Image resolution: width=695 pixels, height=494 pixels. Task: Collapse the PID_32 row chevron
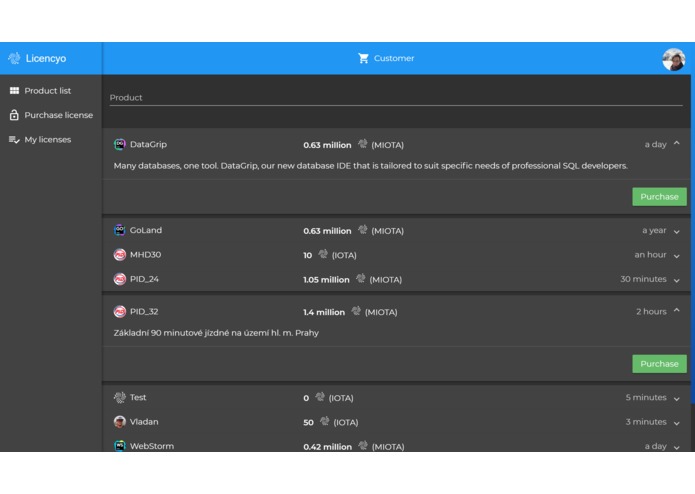[676, 310]
